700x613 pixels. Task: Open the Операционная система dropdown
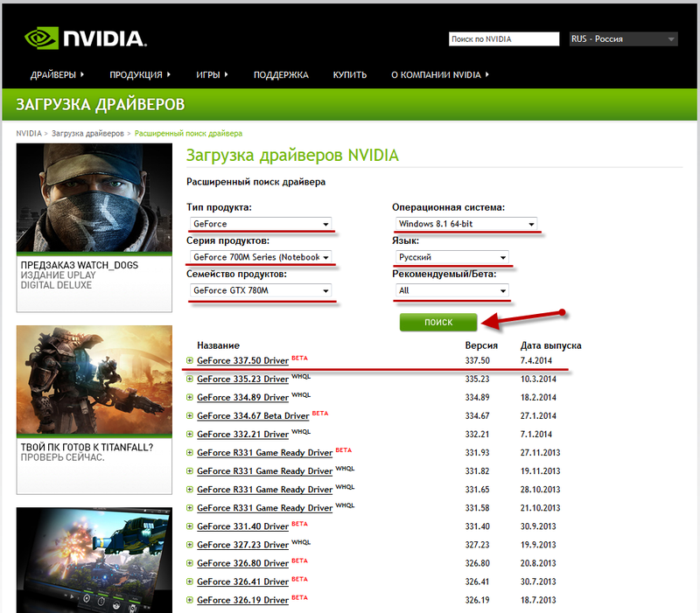coord(466,224)
